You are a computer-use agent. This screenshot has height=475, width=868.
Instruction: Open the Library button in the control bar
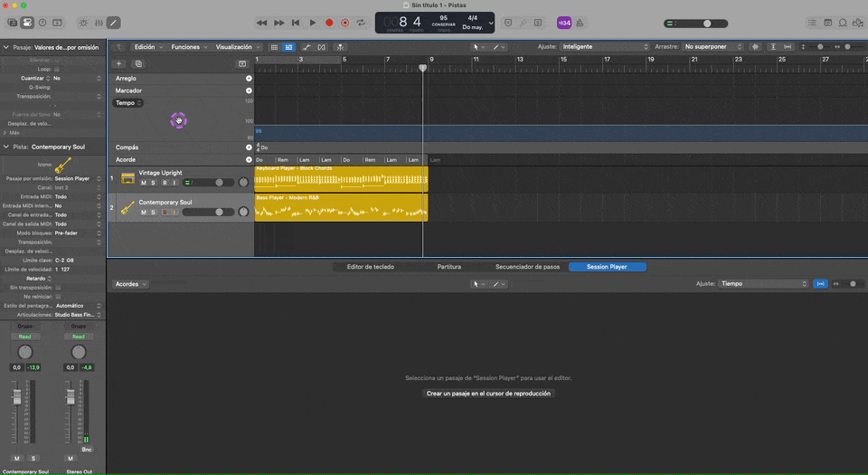(x=12, y=23)
